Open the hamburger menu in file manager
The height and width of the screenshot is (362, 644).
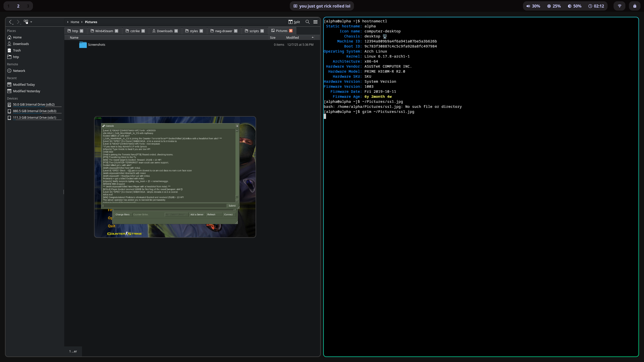(315, 22)
